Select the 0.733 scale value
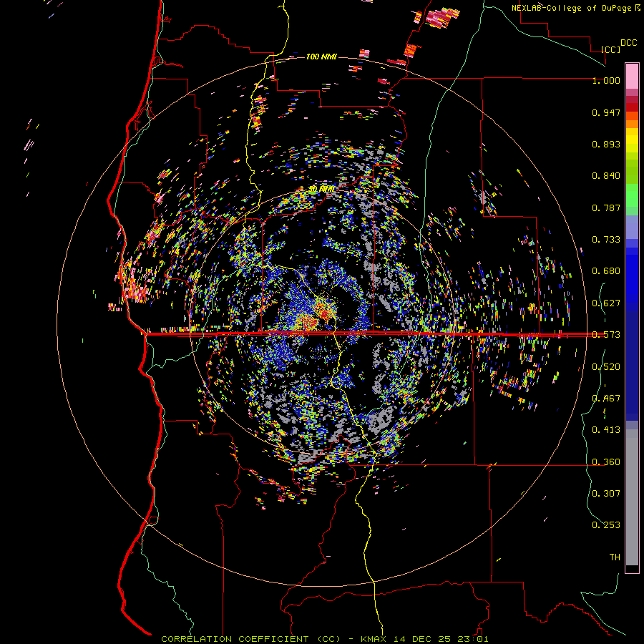The image size is (644, 644). [x=606, y=240]
